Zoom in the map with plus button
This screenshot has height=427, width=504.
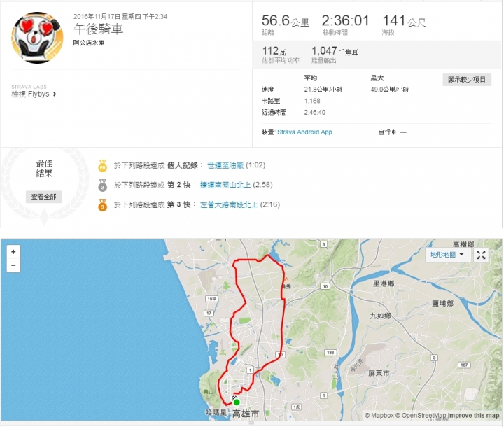(x=13, y=252)
